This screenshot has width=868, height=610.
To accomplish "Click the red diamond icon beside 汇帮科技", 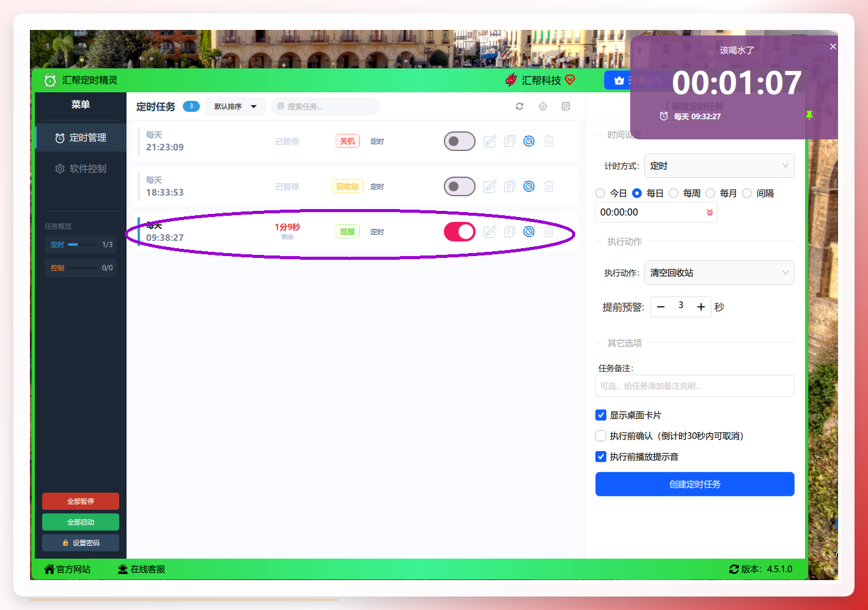I will click(x=570, y=80).
